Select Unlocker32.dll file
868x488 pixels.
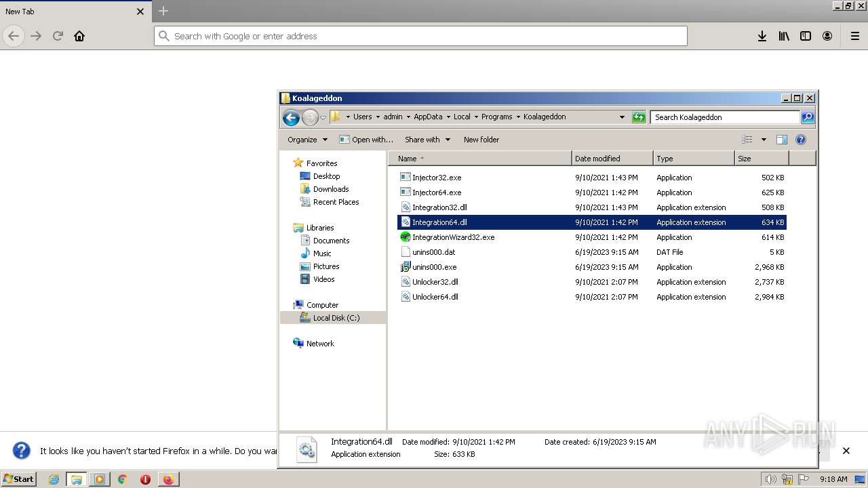[435, 282]
